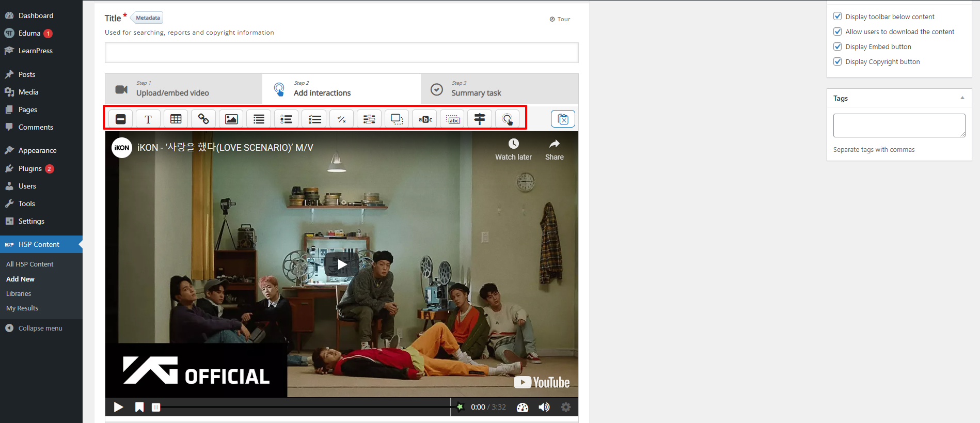Screen dimensions: 980x423
Task: Add the Single Choice Set bullet-list interaction
Action: pyautogui.click(x=287, y=119)
